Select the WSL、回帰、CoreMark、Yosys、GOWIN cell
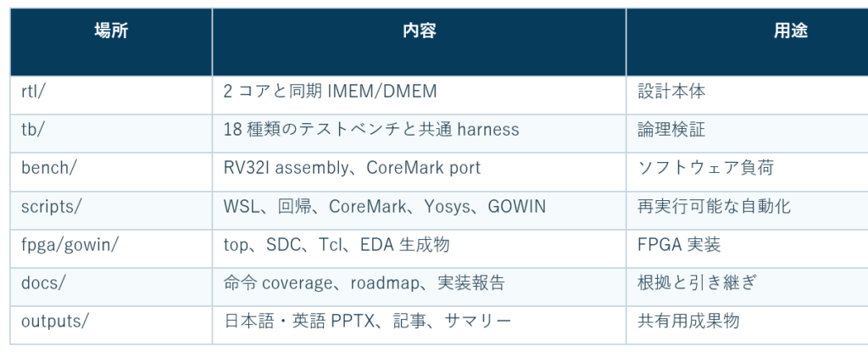 point(419,210)
